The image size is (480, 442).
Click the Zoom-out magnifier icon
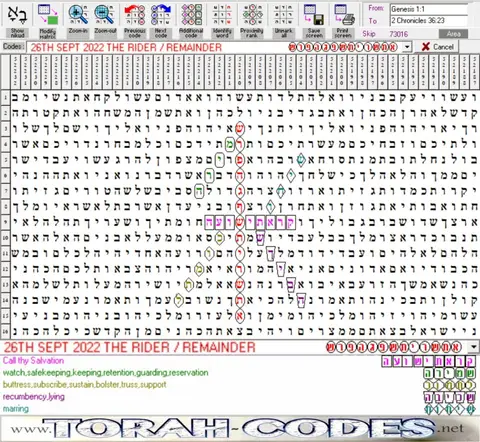tap(105, 15)
